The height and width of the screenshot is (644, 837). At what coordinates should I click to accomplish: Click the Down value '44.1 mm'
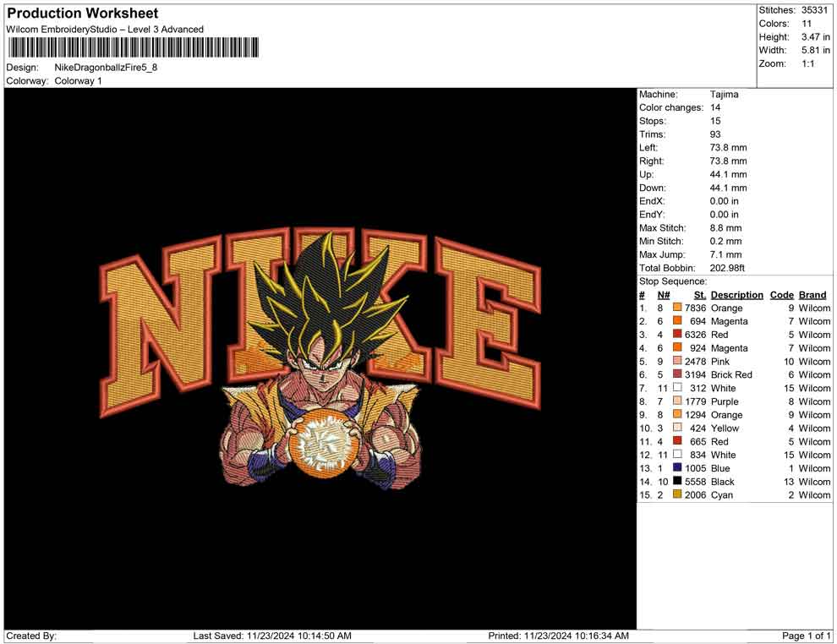[x=728, y=188]
